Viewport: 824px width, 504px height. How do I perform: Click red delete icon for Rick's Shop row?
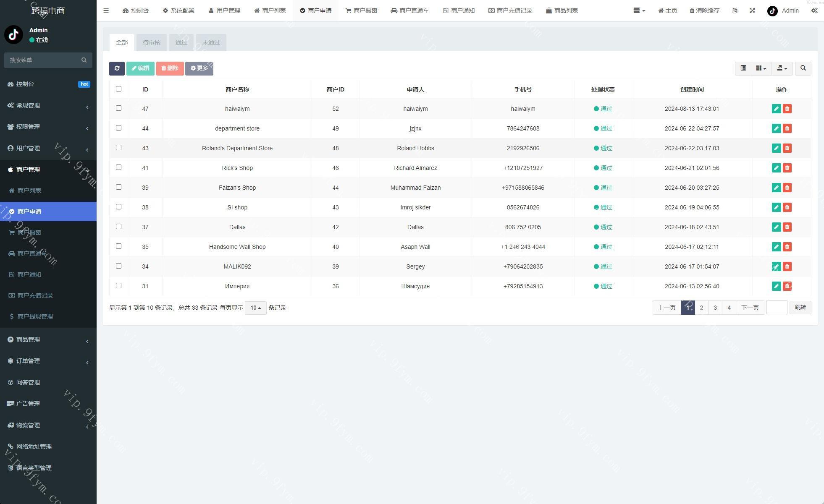787,168
